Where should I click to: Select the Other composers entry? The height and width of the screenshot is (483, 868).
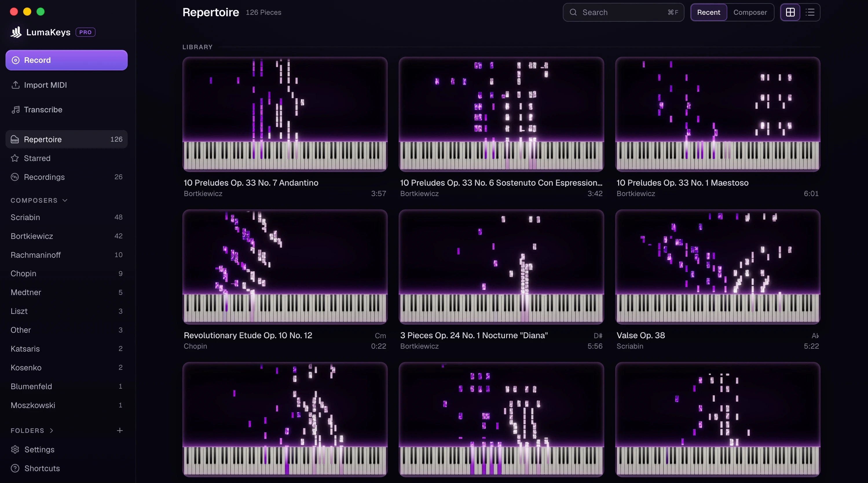point(66,330)
